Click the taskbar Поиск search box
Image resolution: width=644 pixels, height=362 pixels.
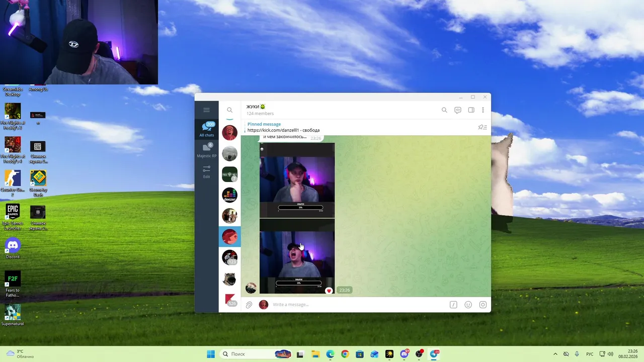[257, 354]
